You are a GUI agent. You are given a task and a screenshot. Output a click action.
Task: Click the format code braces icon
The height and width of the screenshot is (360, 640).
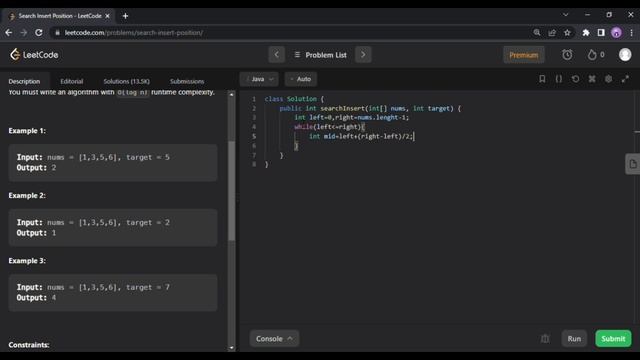[x=559, y=79]
